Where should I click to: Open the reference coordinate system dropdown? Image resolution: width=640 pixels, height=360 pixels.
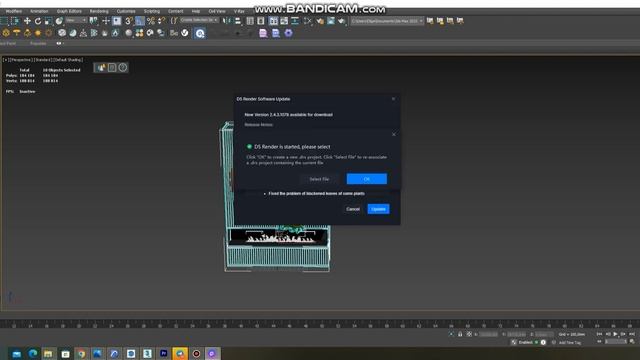[76, 20]
